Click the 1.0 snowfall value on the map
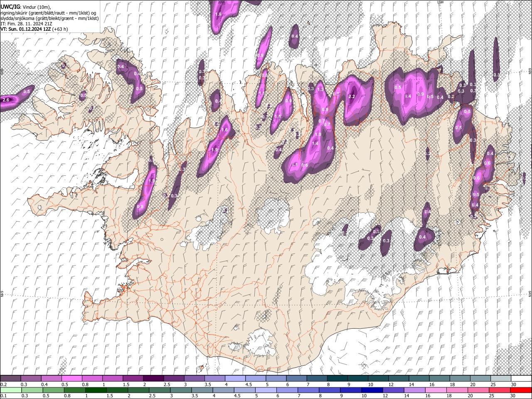Image resolution: width=532 pixels, height=399 pixels. click(318, 134)
